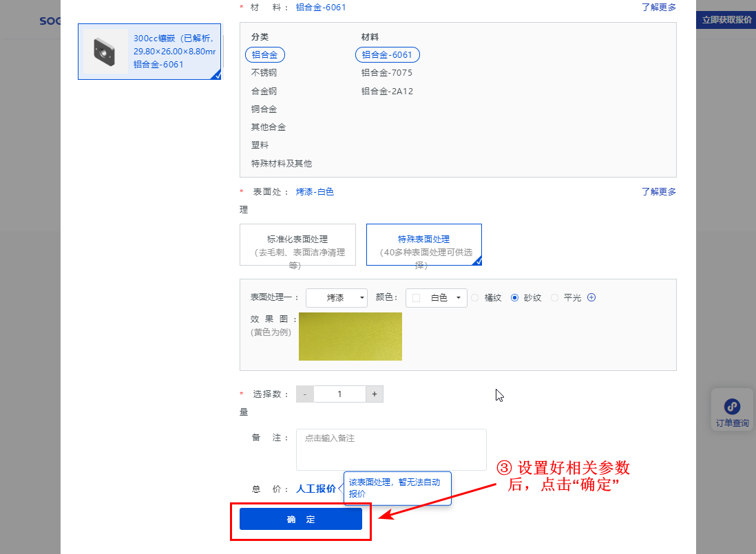This screenshot has width=756, height=554.
Task: Select the 砂纹 texture radio button
Action: pos(515,297)
